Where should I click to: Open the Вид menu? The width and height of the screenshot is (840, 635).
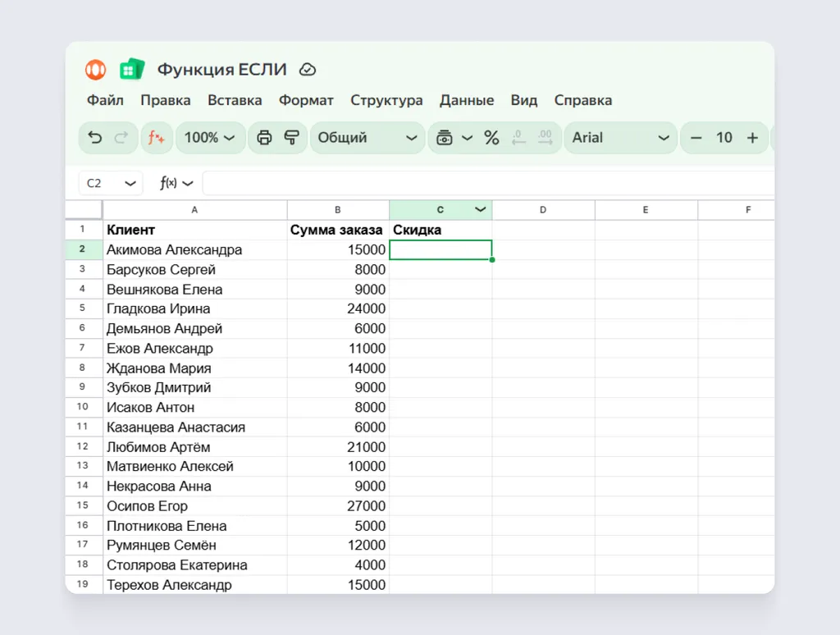tap(524, 100)
